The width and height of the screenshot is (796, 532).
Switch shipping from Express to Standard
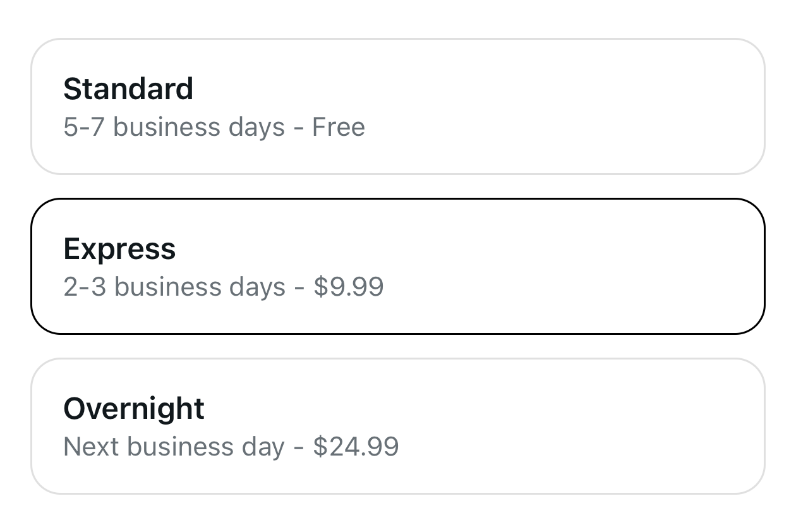point(397,106)
